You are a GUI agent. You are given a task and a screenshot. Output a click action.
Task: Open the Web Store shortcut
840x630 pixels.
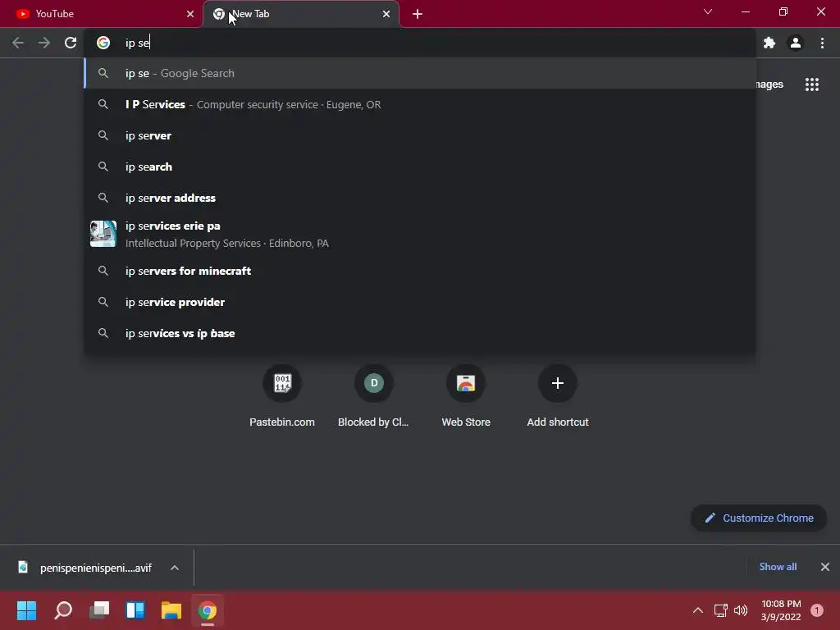(466, 396)
